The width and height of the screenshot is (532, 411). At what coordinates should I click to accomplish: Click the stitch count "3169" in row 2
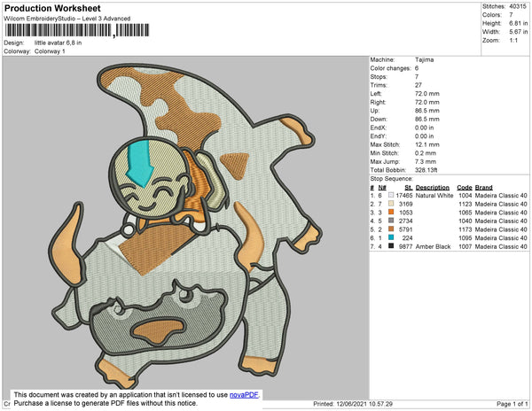coord(406,204)
